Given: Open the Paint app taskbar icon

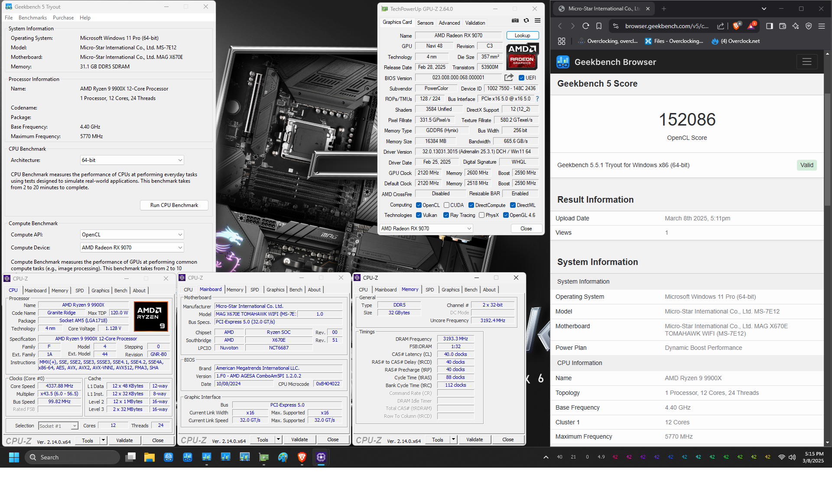Looking at the screenshot, I should [283, 457].
